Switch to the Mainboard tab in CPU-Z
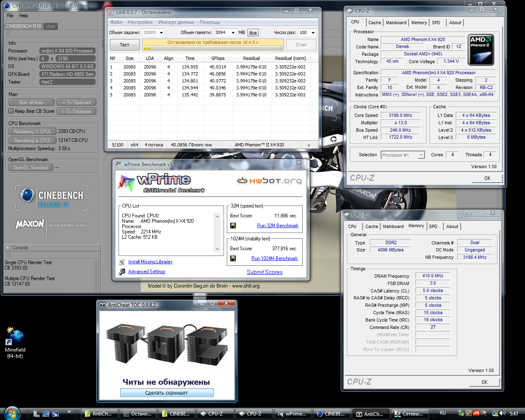This screenshot has height=420, width=525. click(x=396, y=23)
